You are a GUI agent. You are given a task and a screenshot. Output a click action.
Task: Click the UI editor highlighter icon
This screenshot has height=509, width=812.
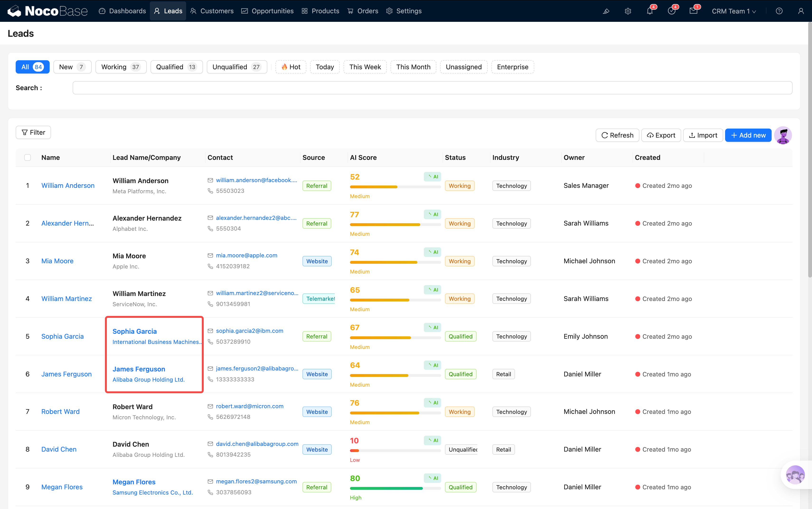[x=606, y=11]
